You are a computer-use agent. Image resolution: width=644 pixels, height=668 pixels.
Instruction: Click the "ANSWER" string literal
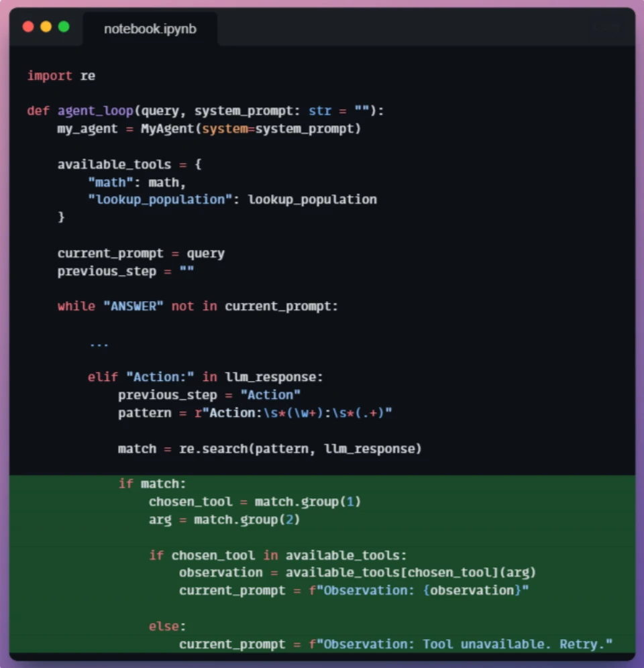[133, 307]
